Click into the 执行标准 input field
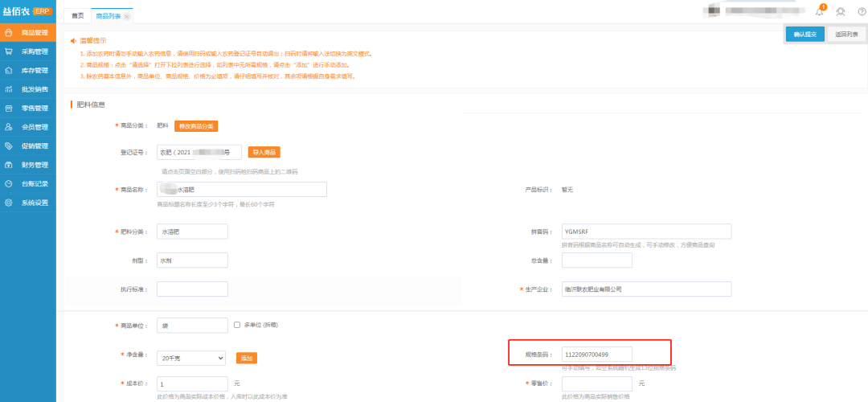The height and width of the screenshot is (402, 868). 192,289
